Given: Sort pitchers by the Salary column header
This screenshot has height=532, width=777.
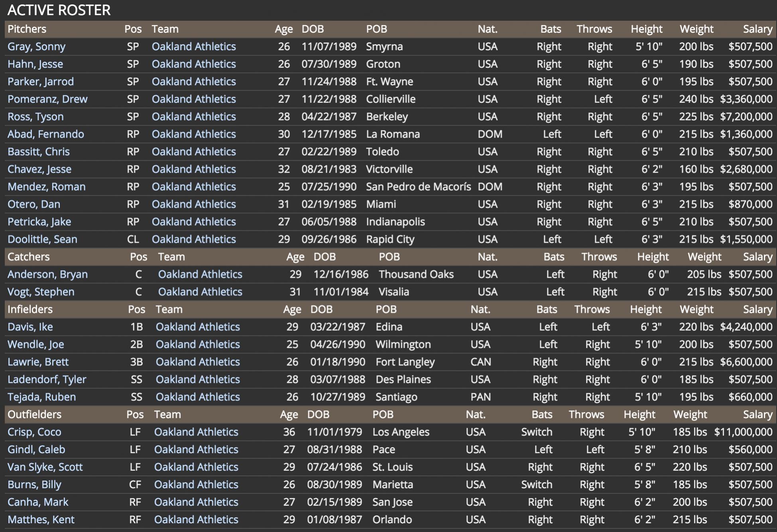Looking at the screenshot, I should [757, 29].
